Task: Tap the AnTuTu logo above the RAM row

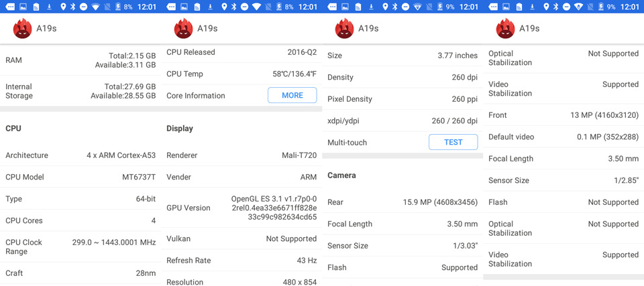Action: pos(22,29)
